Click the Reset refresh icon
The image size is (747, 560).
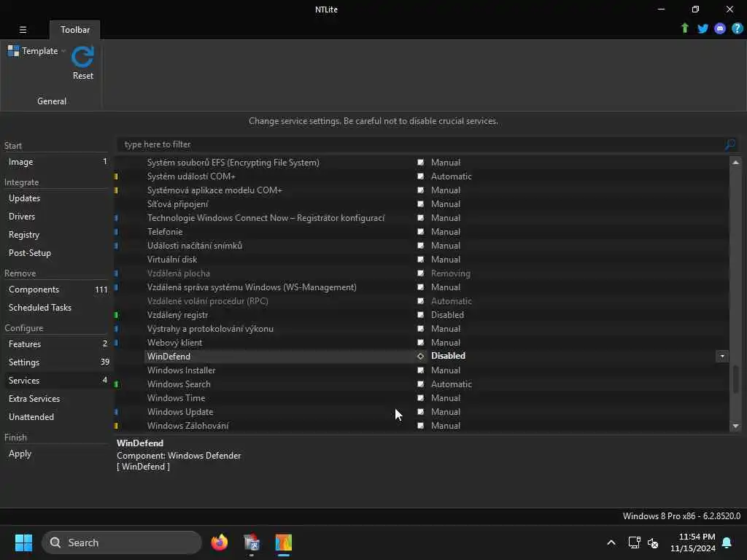pyautogui.click(x=83, y=57)
